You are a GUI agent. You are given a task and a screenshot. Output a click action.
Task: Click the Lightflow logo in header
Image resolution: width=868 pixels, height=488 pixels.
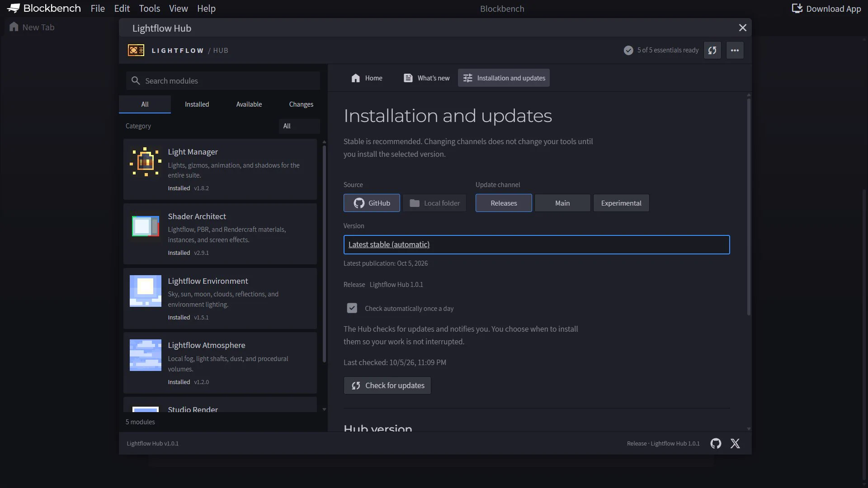136,50
